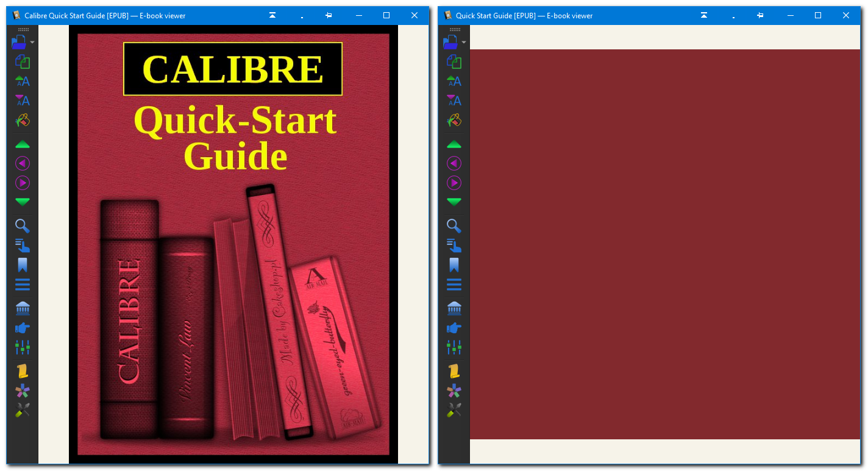The width and height of the screenshot is (868, 471).
Task: Navigate forward with purple arrow in right viewer
Action: click(454, 183)
